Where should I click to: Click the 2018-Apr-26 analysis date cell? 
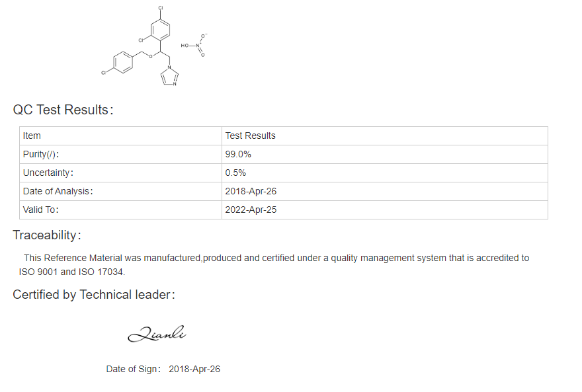pyautogui.click(x=251, y=191)
